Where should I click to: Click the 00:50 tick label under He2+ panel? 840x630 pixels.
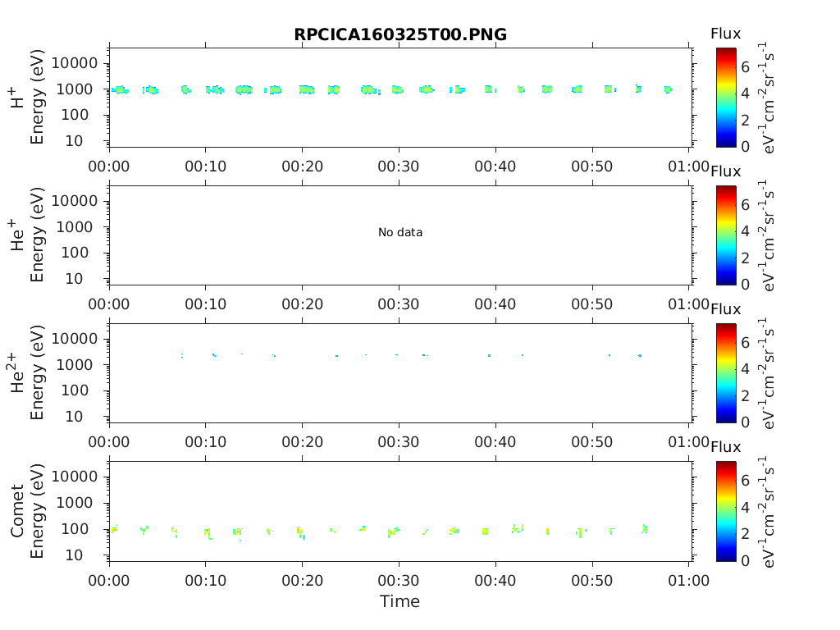coord(592,442)
